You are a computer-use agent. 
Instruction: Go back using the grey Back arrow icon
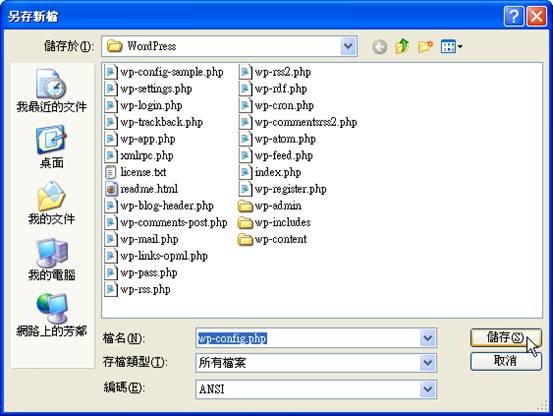(x=379, y=47)
